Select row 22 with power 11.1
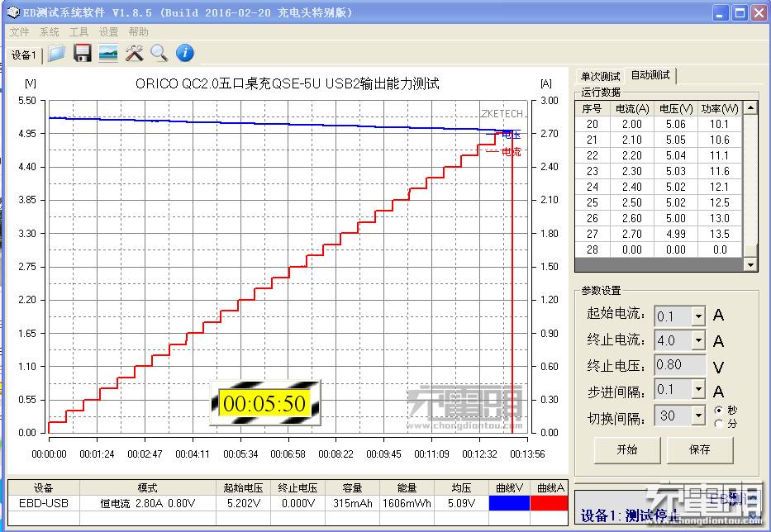 point(659,156)
